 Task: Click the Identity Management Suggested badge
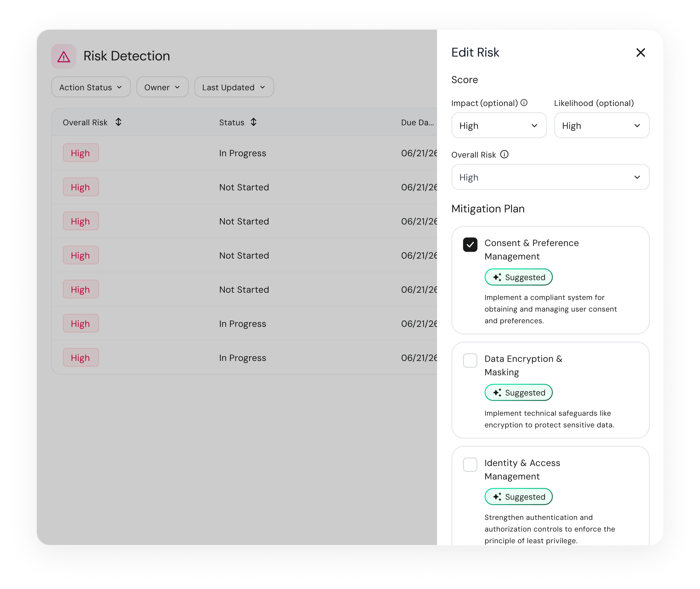518,497
